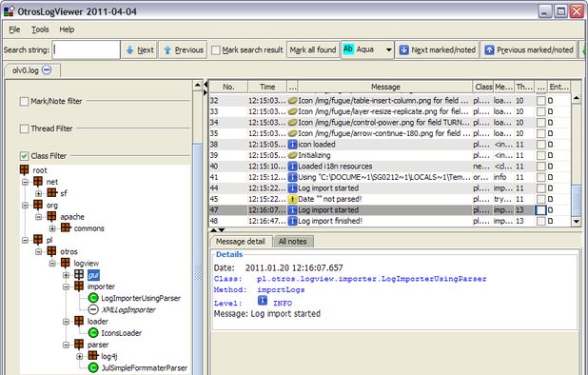
Task: Tick the mark checkbox on row 40
Action: (540, 167)
